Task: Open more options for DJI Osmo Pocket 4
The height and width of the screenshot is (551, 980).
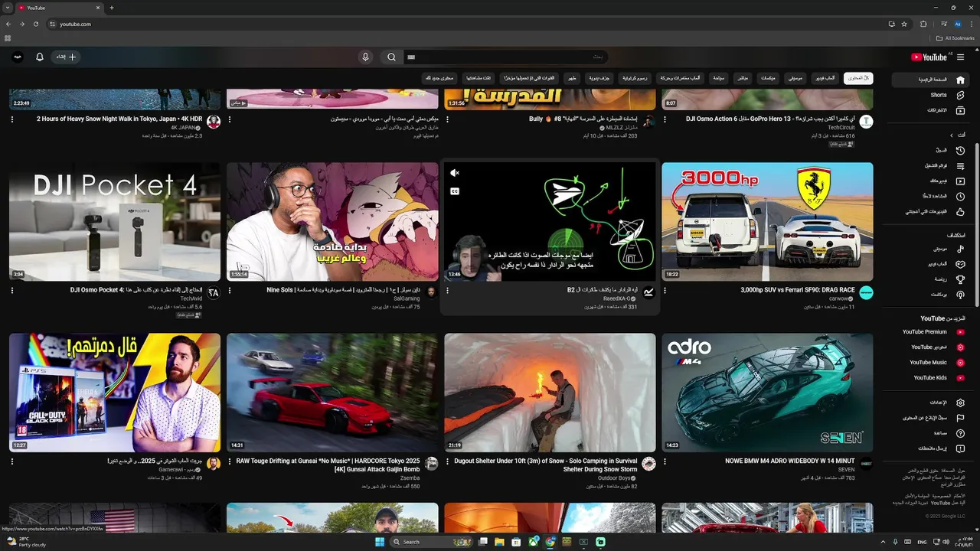Action: pyautogui.click(x=12, y=291)
